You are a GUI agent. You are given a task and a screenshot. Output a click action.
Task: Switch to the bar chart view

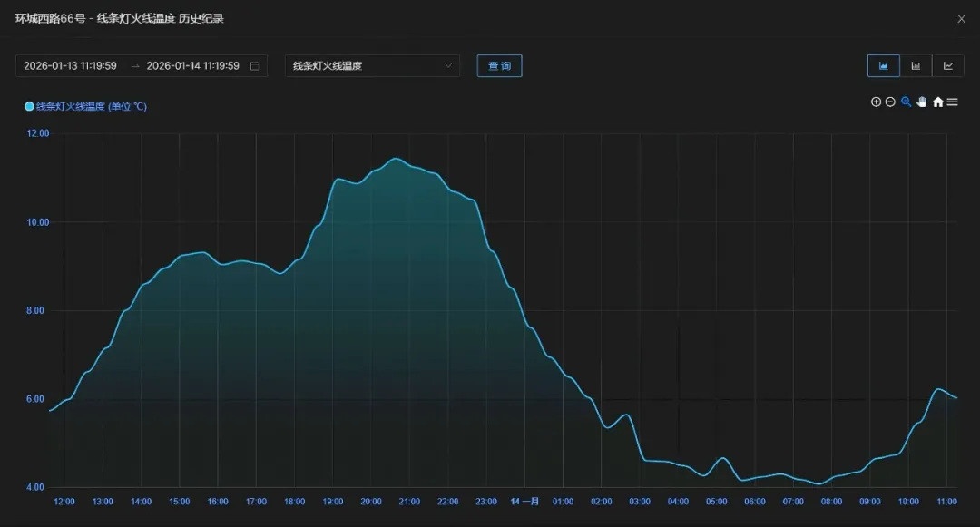[916, 65]
